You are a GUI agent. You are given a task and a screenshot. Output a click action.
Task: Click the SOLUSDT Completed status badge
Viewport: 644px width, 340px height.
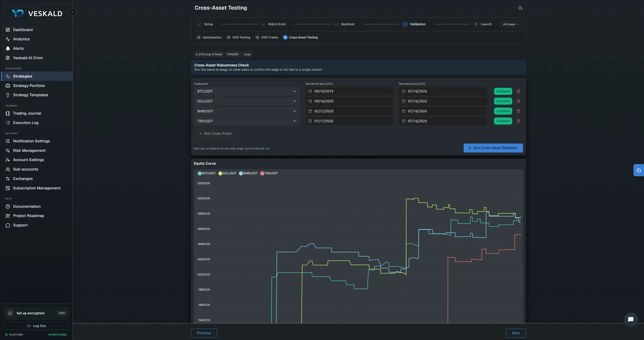(503, 101)
